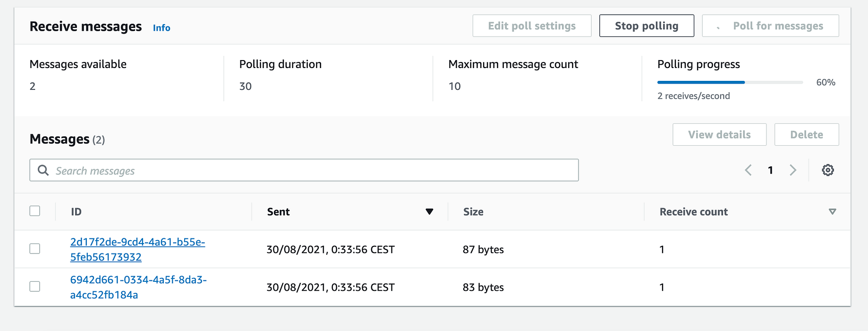Click Maximum message count value 10

[454, 87]
